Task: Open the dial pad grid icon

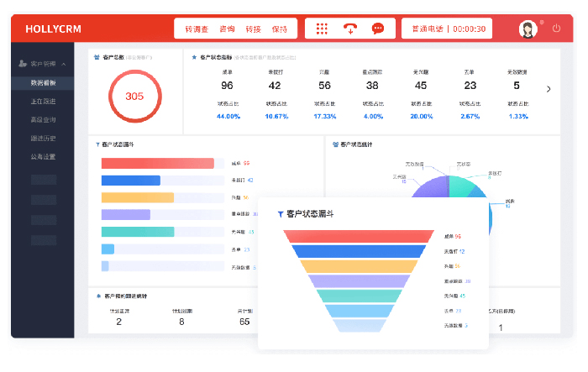Action: click(322, 29)
